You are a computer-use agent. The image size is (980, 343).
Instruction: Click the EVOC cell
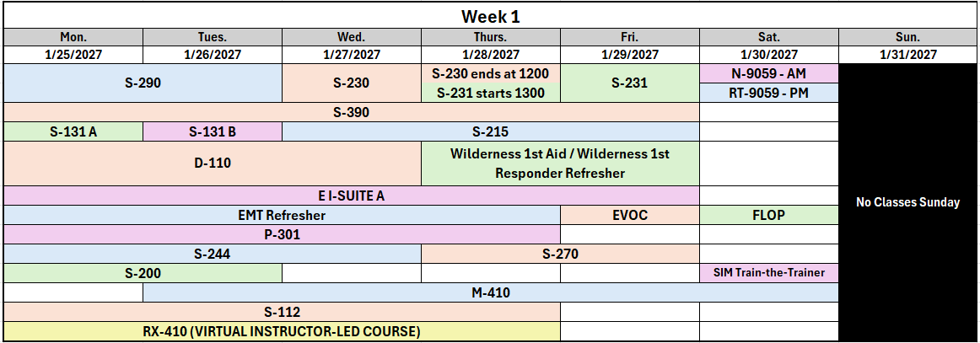click(x=630, y=216)
